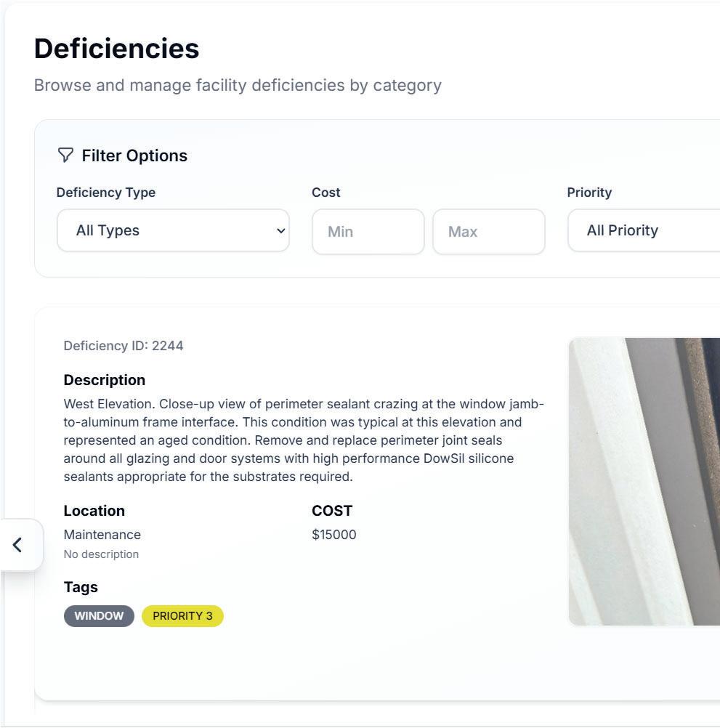Click the Deficiency Type field label
720x728 pixels.
coord(106,193)
